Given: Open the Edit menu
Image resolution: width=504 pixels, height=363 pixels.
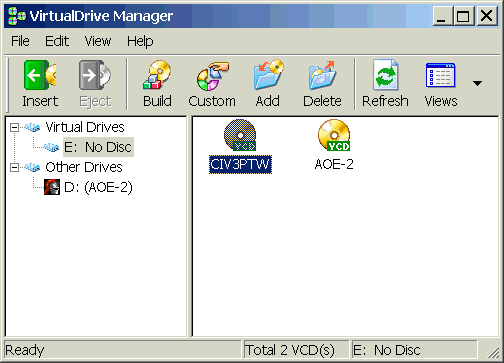Looking at the screenshot, I should tap(57, 41).
